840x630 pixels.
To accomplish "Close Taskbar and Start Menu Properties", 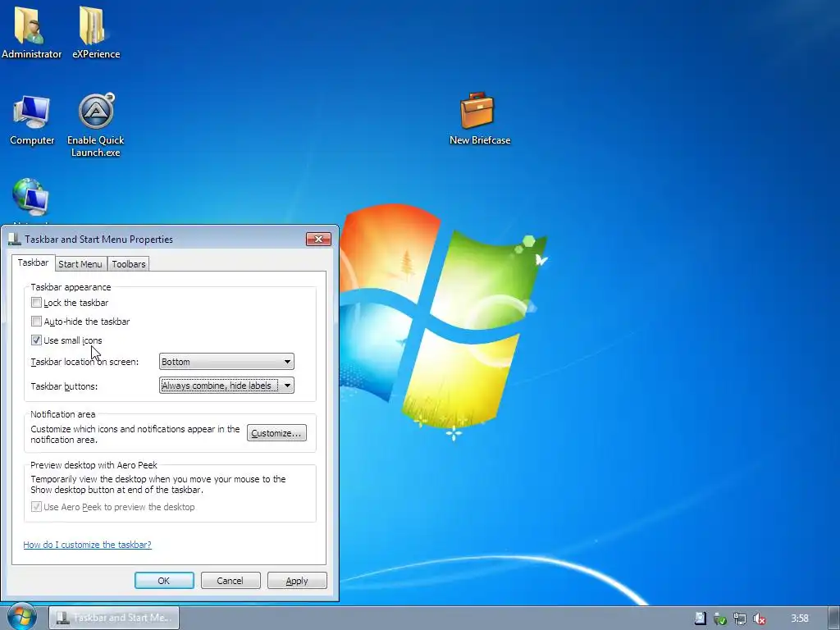I will (x=319, y=239).
